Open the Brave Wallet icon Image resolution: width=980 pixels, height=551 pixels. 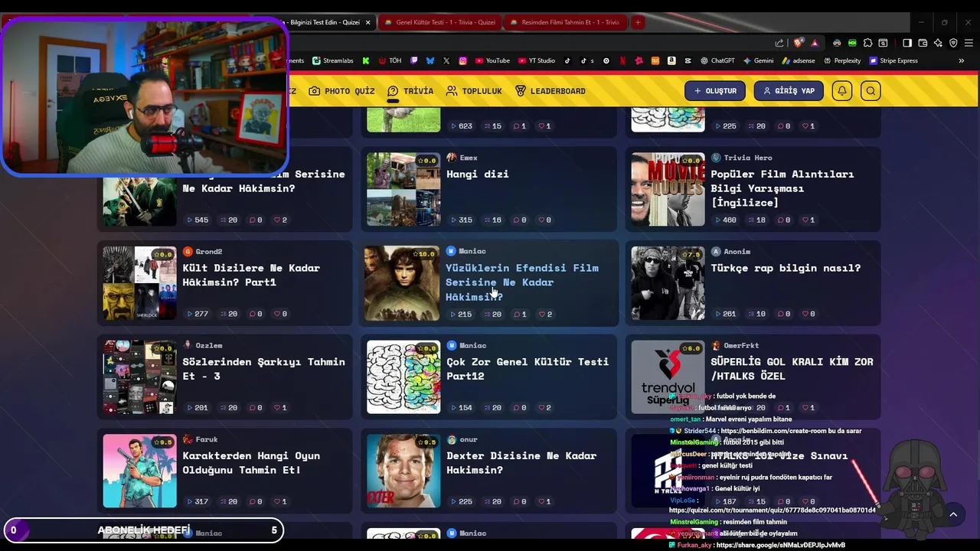coord(923,43)
